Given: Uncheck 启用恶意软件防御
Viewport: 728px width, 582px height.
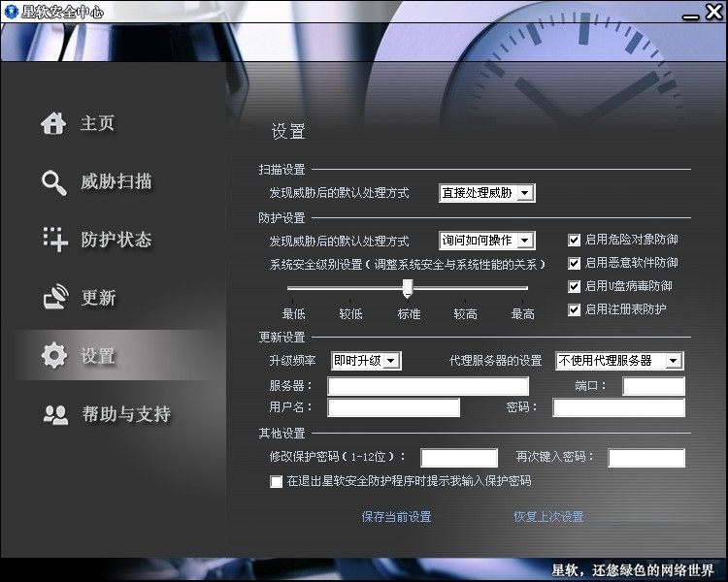Looking at the screenshot, I should (x=575, y=263).
